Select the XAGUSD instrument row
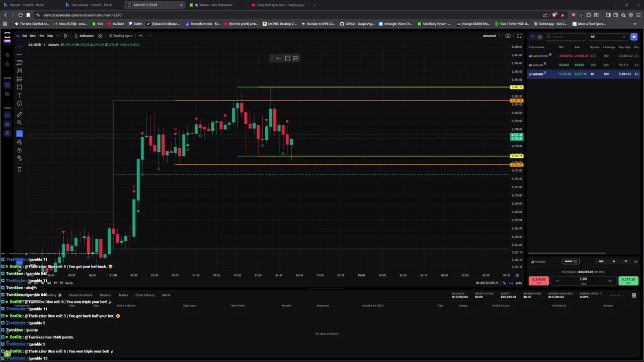This screenshot has width=644, height=362. pyautogui.click(x=584, y=65)
